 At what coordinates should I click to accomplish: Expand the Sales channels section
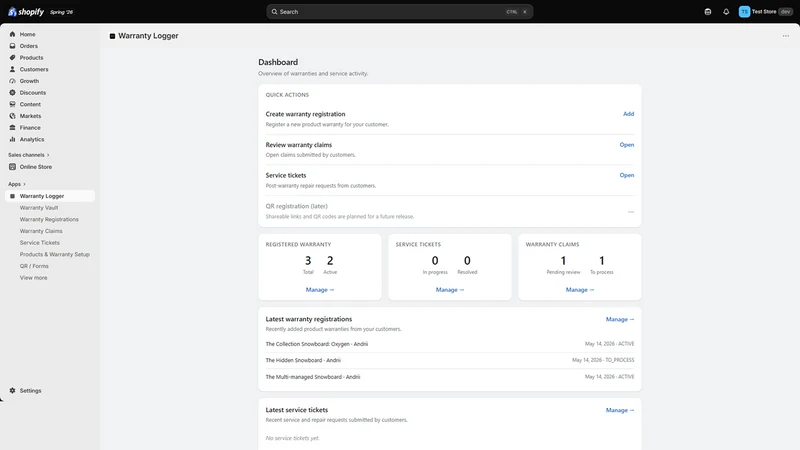pyautogui.click(x=29, y=155)
